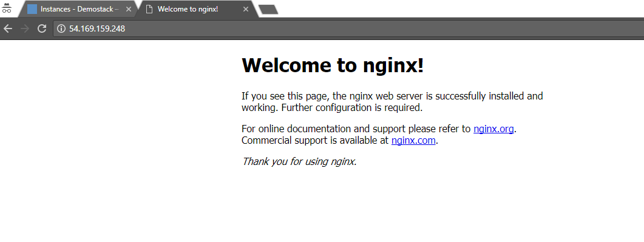Focus the address bar showing 54.169.159.248

pos(348,29)
